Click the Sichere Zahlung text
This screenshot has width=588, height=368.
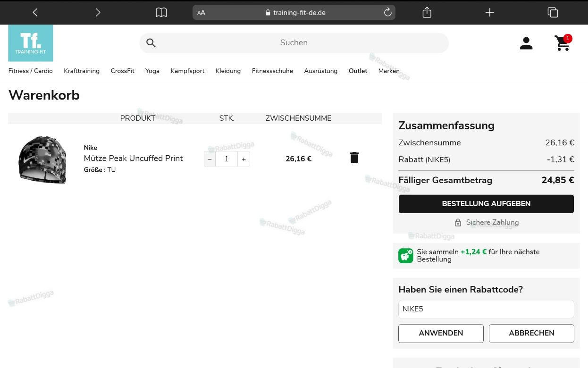tap(492, 223)
